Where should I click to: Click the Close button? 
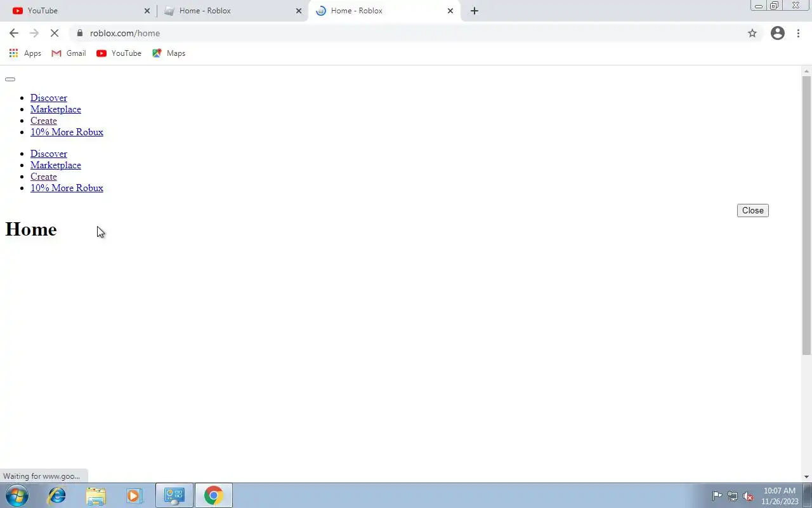pyautogui.click(x=753, y=210)
